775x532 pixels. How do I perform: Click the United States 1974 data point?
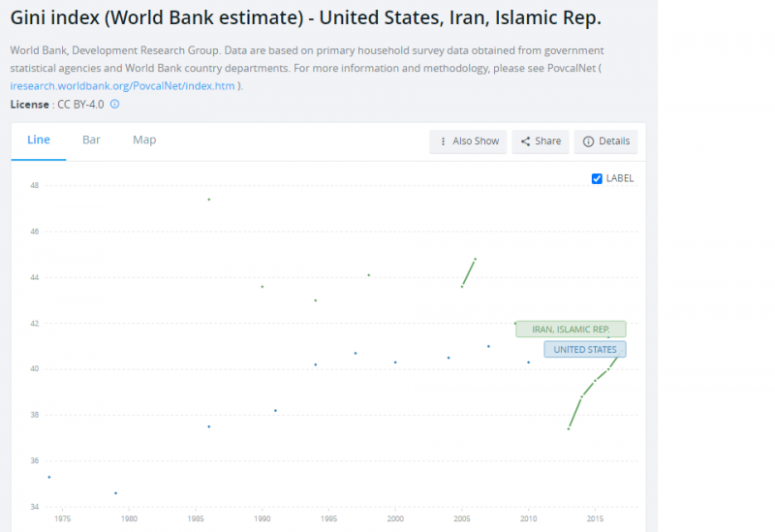[49, 477]
